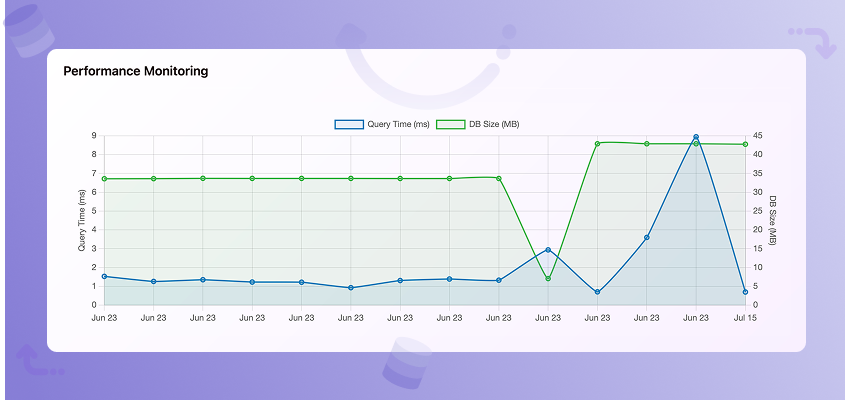
Task: Click the database cylinder icon at top left
Action: [29, 30]
